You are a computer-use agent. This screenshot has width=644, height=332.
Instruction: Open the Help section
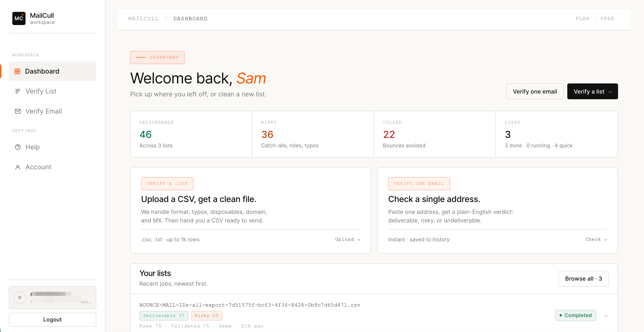tap(53, 147)
